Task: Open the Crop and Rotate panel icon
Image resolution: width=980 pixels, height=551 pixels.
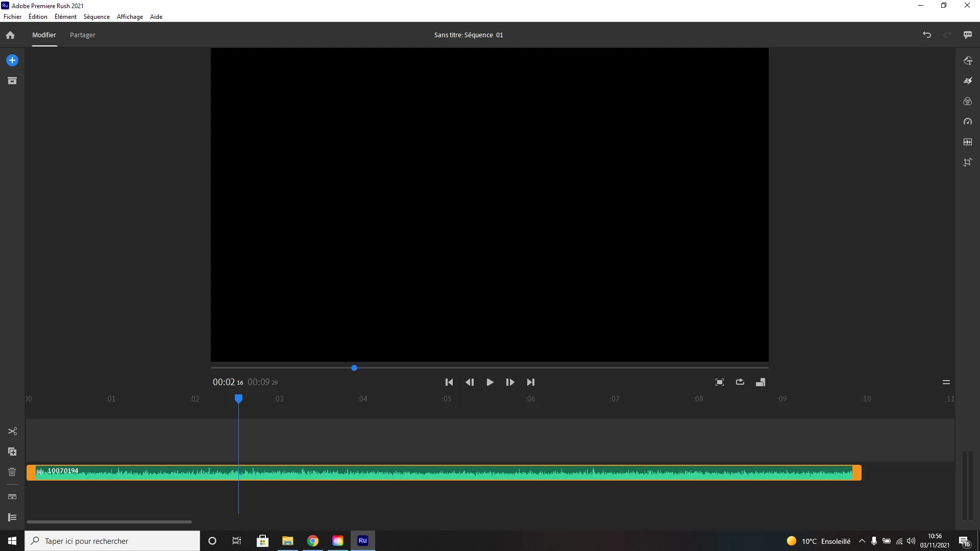Action: [967, 162]
